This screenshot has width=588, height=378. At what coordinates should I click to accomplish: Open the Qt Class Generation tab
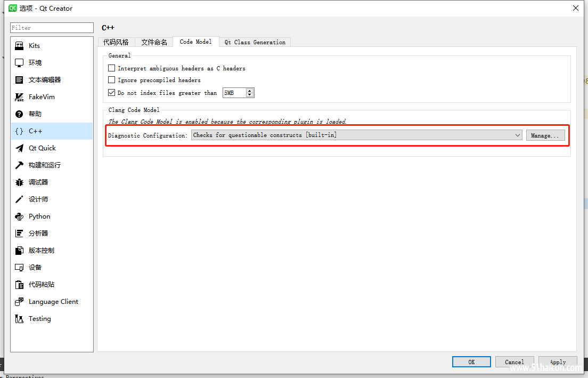[255, 43]
